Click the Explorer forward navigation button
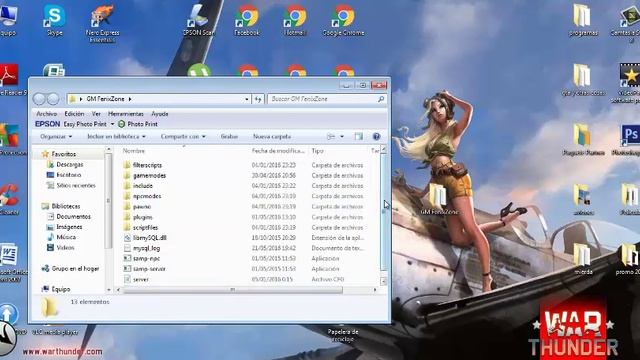The width and height of the screenshot is (640, 360). click(53, 99)
